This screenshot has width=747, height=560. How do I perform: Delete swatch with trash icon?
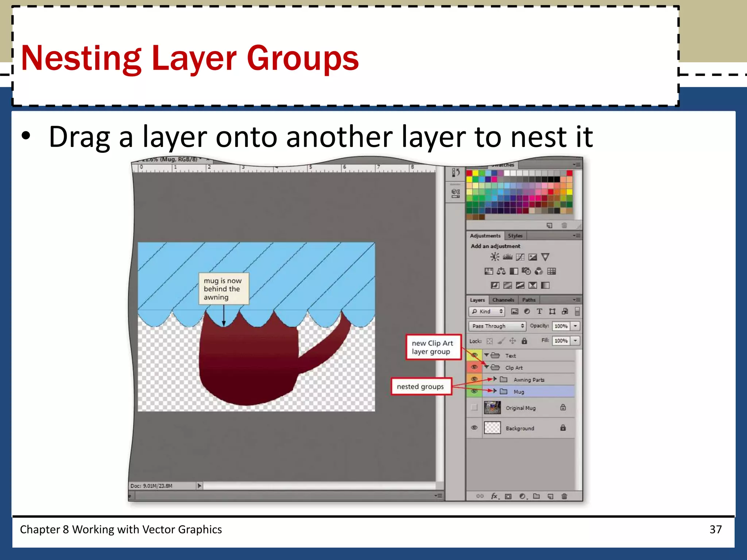coord(564,225)
